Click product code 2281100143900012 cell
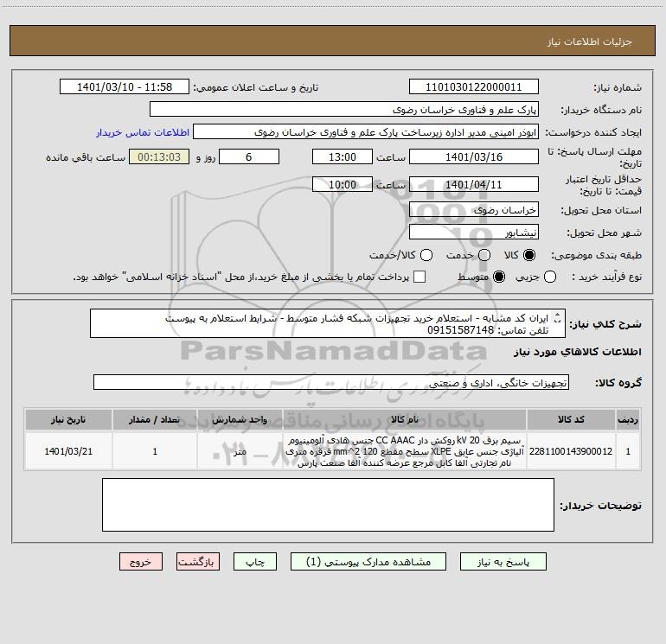 pos(571,451)
